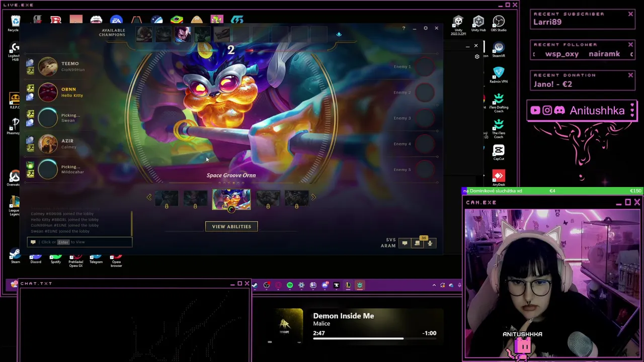Select the Space Groove Ornn skin thumbnail
This screenshot has width=644, height=362.
[x=231, y=199]
